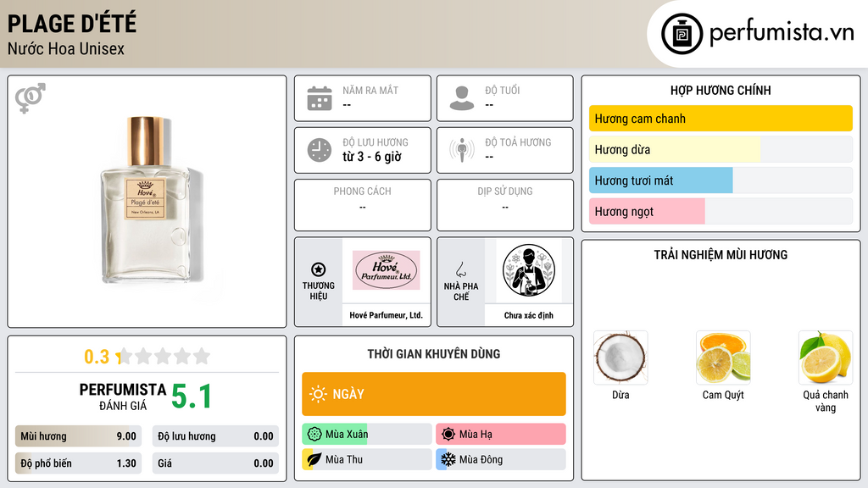The width and height of the screenshot is (868, 488).
Task: Select the Cam Quýt citrus note image
Action: click(723, 358)
